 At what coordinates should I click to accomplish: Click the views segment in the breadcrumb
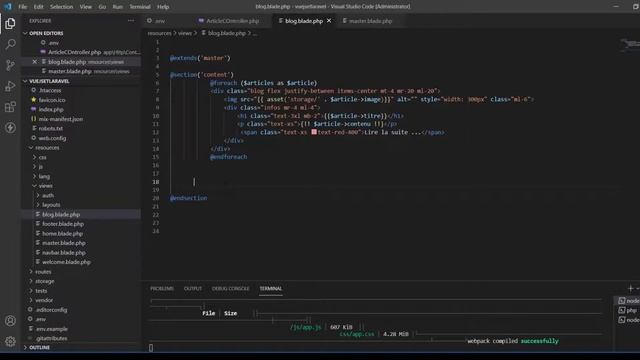point(184,33)
